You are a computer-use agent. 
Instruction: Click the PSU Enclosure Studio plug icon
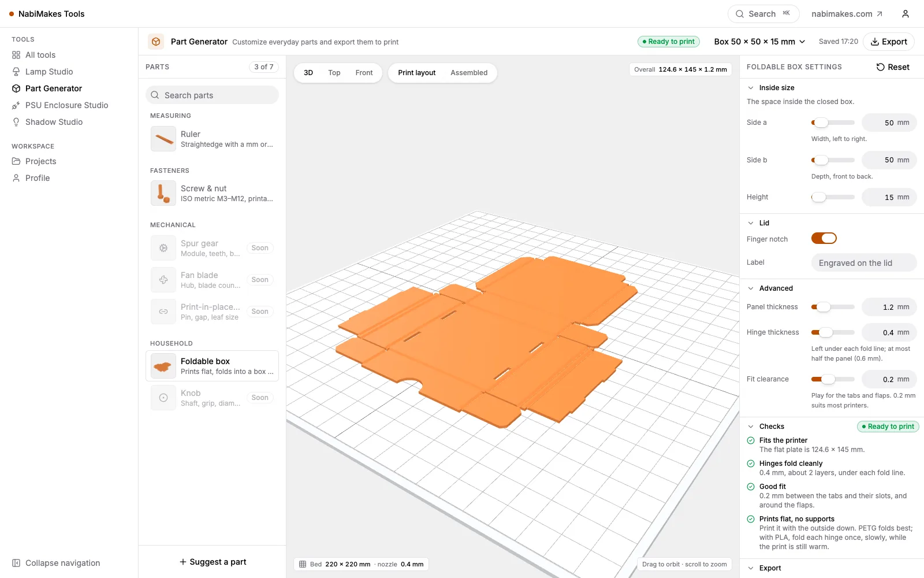tap(16, 105)
